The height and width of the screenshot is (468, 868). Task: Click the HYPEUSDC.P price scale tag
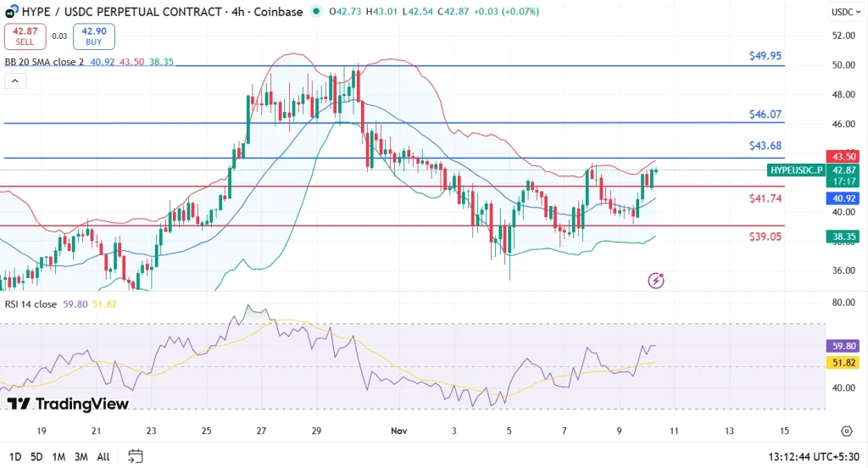point(794,170)
